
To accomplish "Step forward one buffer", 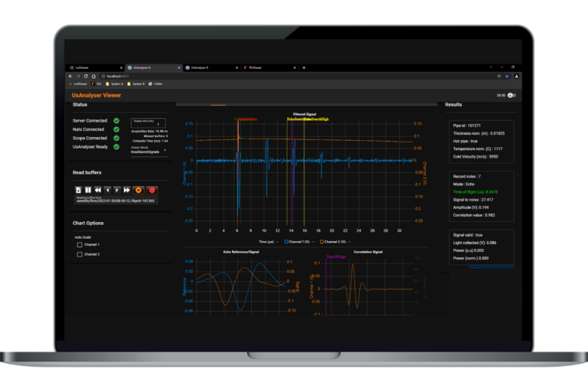I will (117, 189).
